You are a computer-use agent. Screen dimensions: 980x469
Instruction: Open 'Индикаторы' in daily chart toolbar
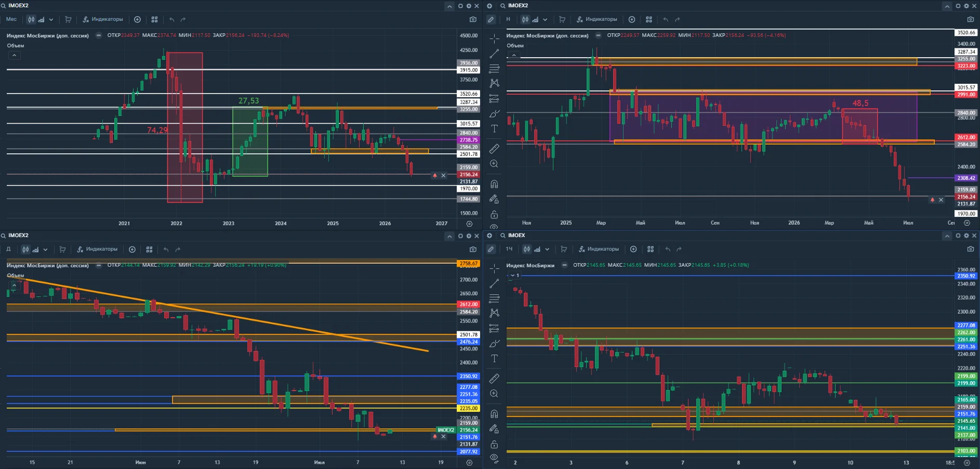click(x=97, y=249)
